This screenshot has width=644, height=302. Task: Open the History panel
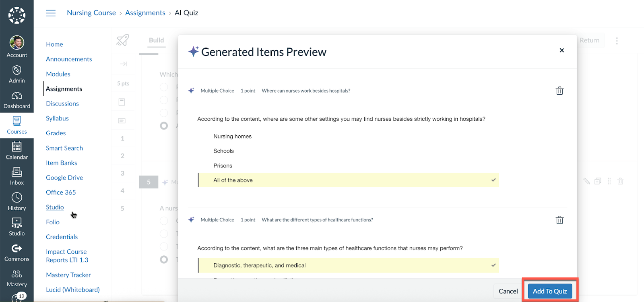point(17,202)
